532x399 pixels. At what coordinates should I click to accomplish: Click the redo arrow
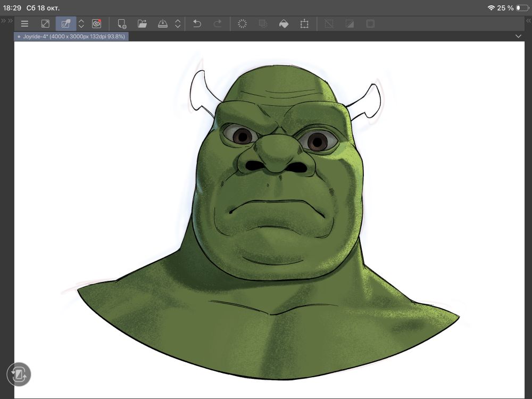coord(217,24)
